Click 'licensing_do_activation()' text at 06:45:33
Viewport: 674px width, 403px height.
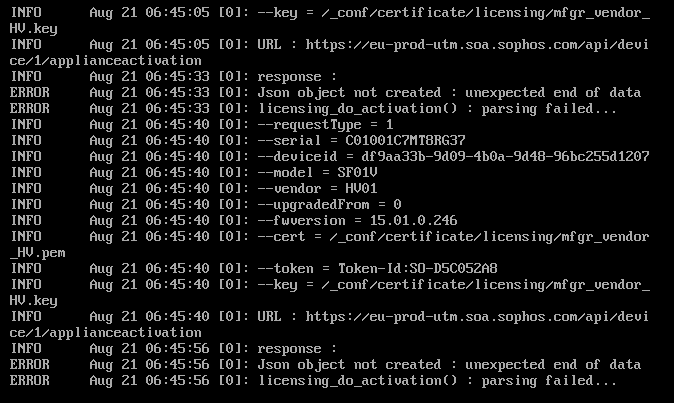click(x=358, y=108)
